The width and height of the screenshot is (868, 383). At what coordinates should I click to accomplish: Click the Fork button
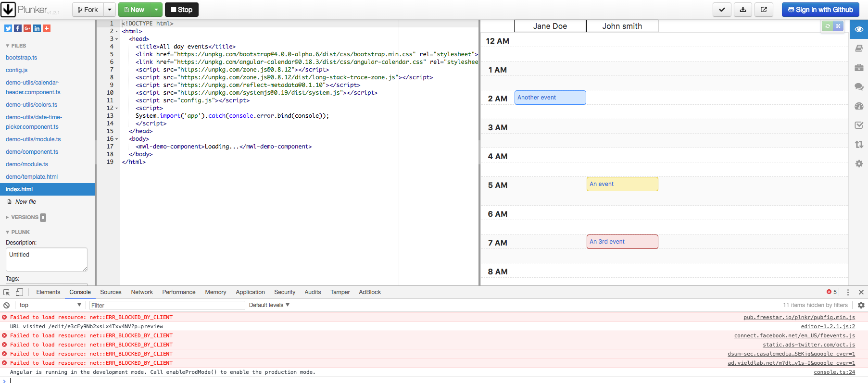tap(88, 10)
